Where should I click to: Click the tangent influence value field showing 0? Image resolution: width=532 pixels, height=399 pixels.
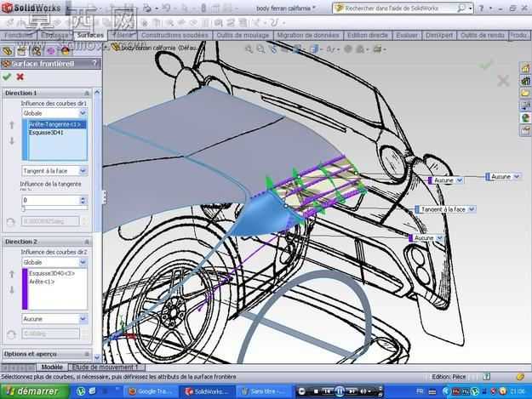pos(50,200)
